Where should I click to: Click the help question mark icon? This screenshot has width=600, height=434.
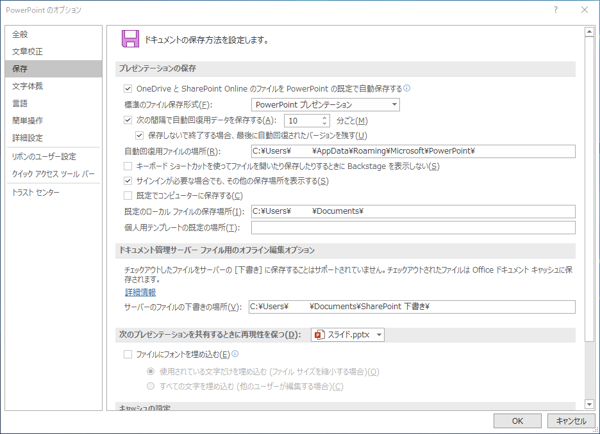click(x=556, y=10)
